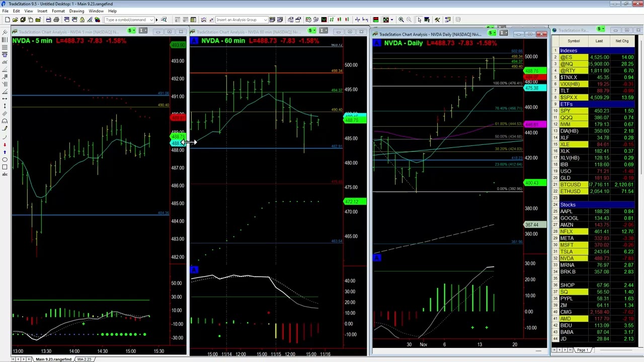Select the horizontal line drawing tool

tap(5, 98)
